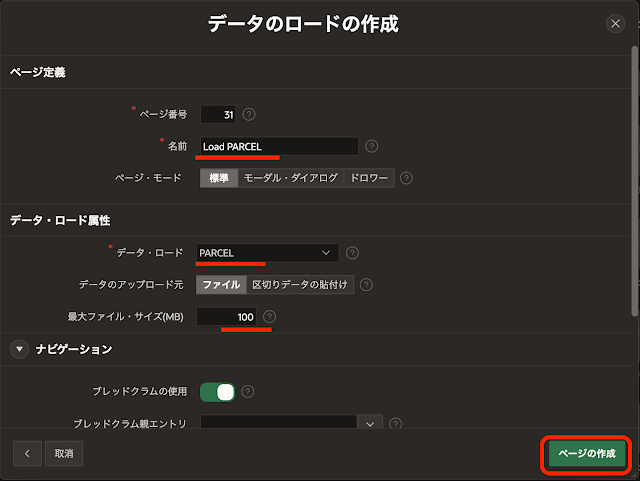The image size is (640, 481).
Task: Show help for データのアップロード元
Action: (366, 285)
